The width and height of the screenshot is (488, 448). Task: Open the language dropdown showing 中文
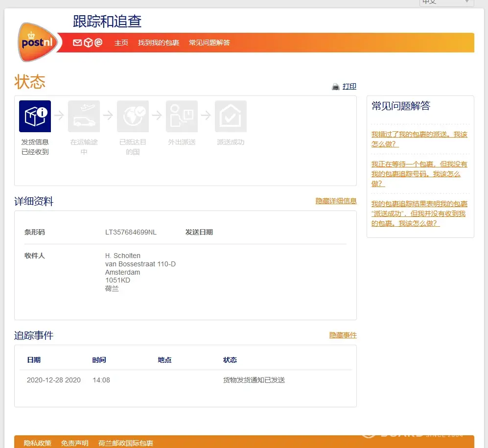(446, 2)
